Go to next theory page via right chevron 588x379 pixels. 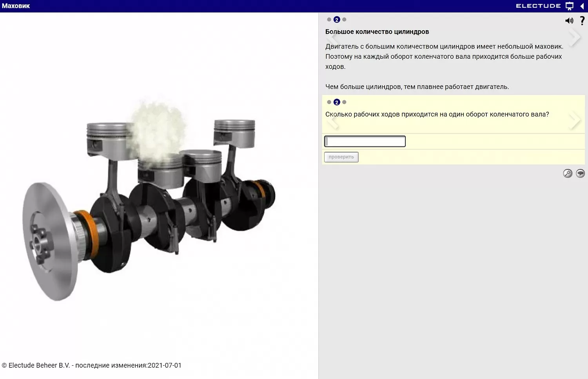coord(575,38)
